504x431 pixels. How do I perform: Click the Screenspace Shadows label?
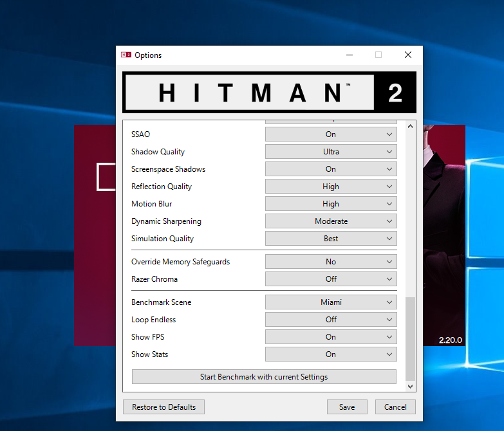coord(168,169)
